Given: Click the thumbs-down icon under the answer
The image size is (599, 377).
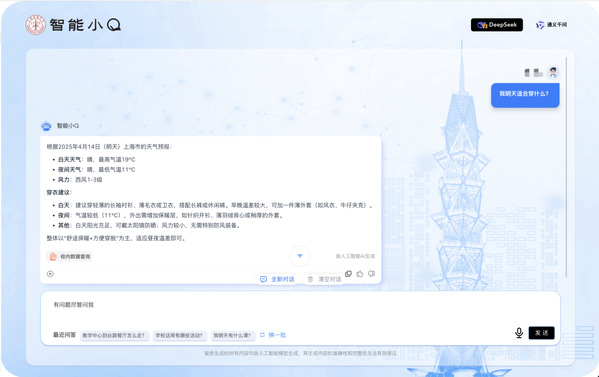Looking at the screenshot, I should click(x=371, y=274).
